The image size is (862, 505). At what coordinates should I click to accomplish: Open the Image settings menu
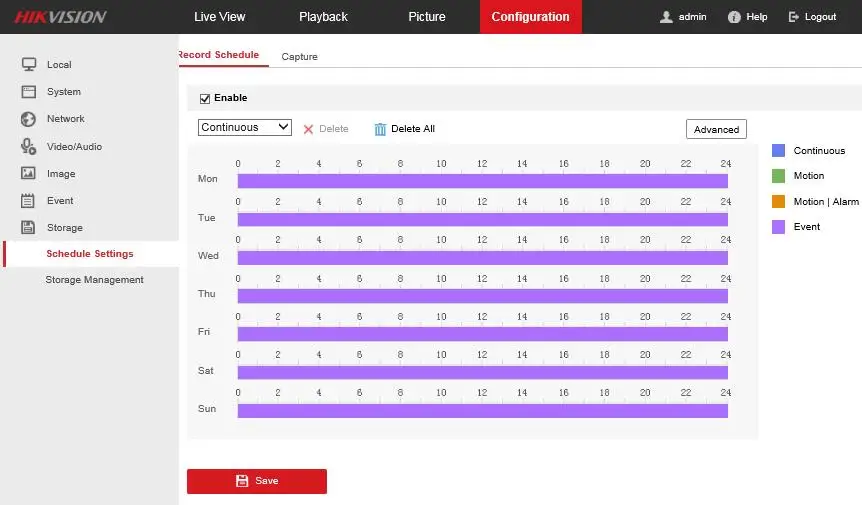pos(61,174)
